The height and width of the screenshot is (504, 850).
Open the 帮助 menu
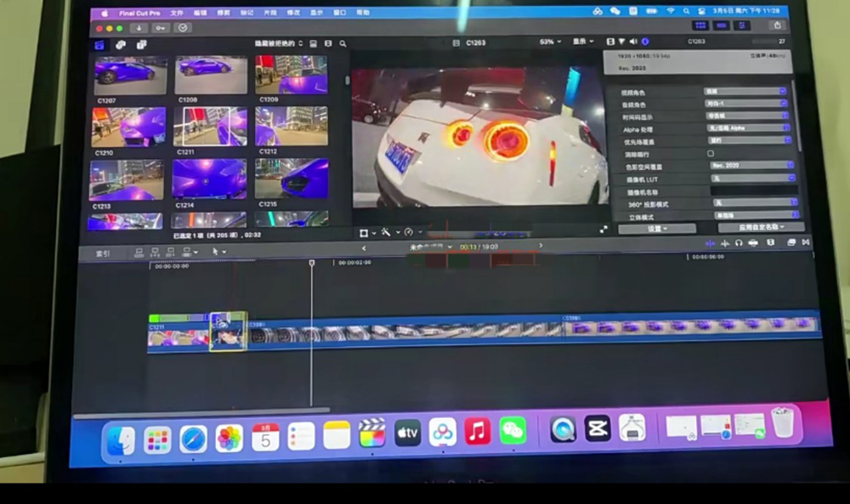[x=363, y=13]
